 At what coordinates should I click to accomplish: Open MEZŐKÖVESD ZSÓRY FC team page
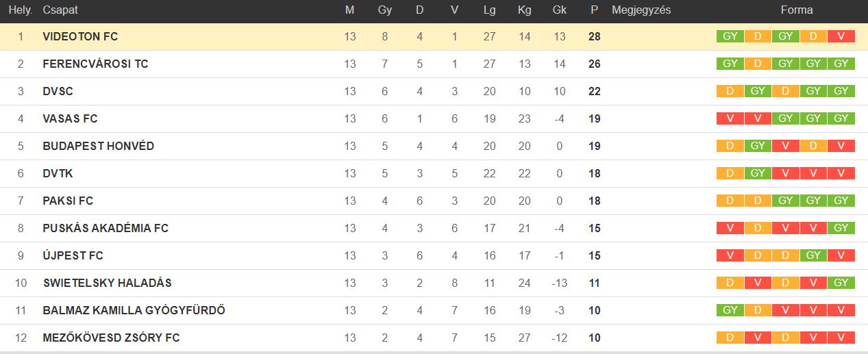[x=111, y=338]
